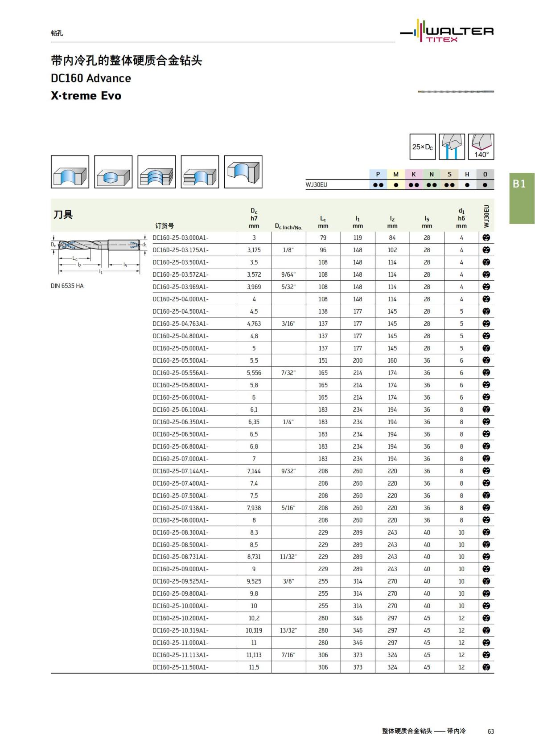Image resolution: width=535 pixels, height=756 pixels.
Task: Click availability icon for DC160-25-05.556A1-
Action: tap(486, 372)
